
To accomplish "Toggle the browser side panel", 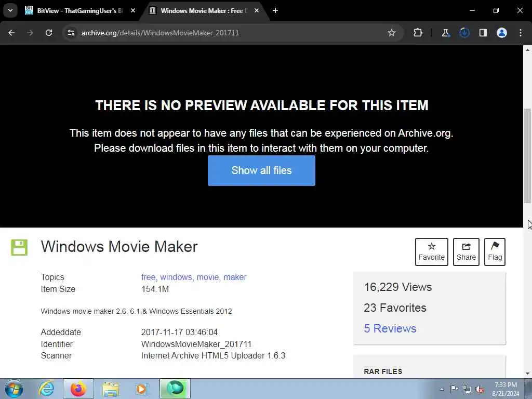I will [483, 33].
